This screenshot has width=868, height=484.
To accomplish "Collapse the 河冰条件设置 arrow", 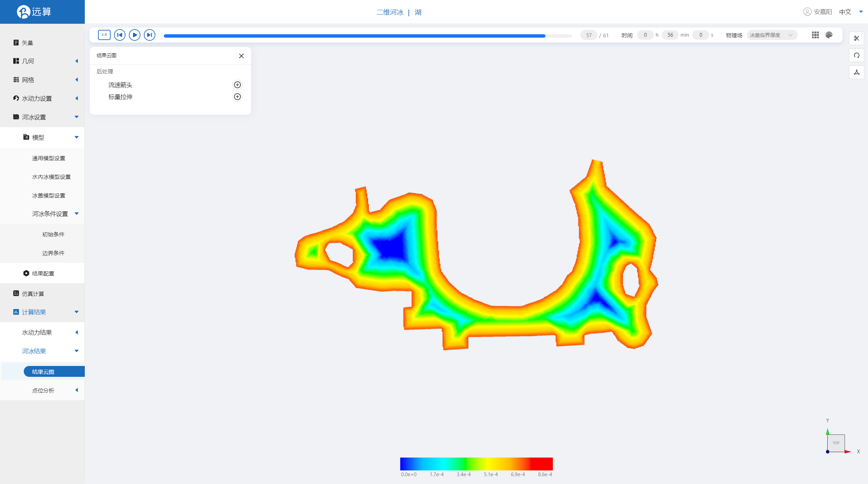I will point(77,214).
